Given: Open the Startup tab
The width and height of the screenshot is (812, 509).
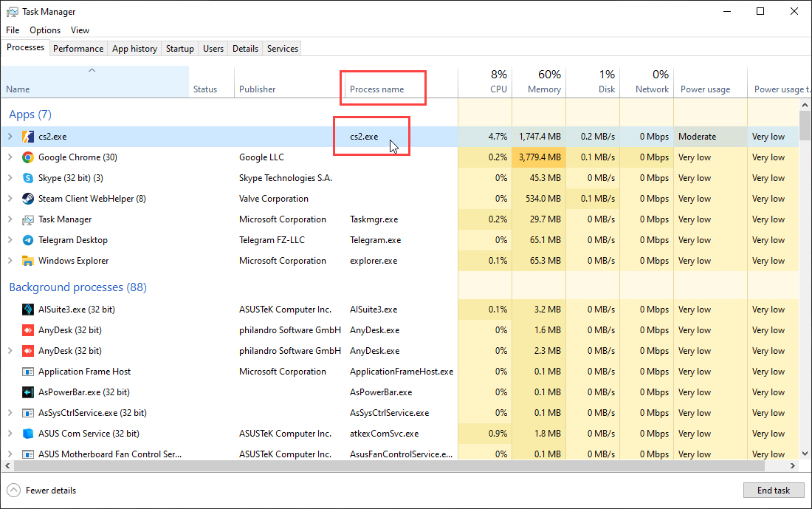Looking at the screenshot, I should pos(179,49).
